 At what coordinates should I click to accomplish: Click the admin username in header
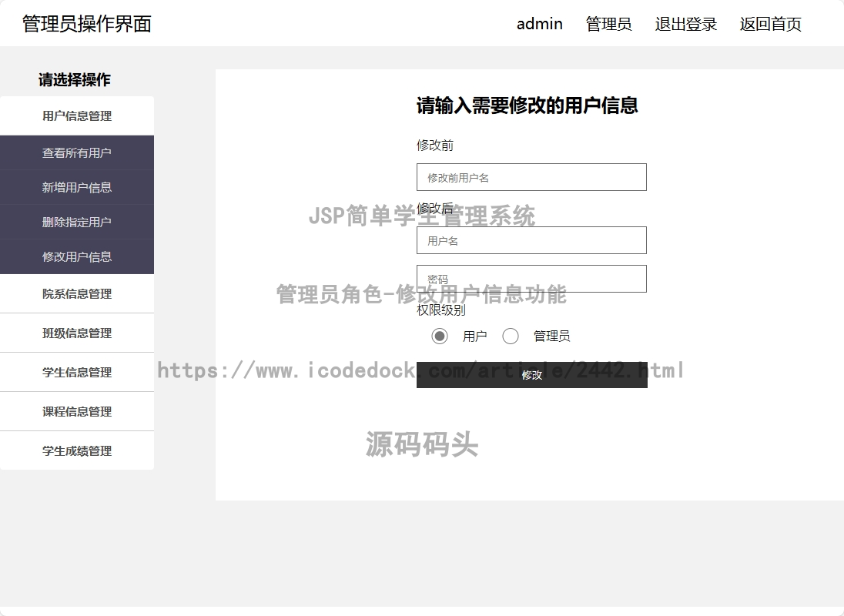539,24
